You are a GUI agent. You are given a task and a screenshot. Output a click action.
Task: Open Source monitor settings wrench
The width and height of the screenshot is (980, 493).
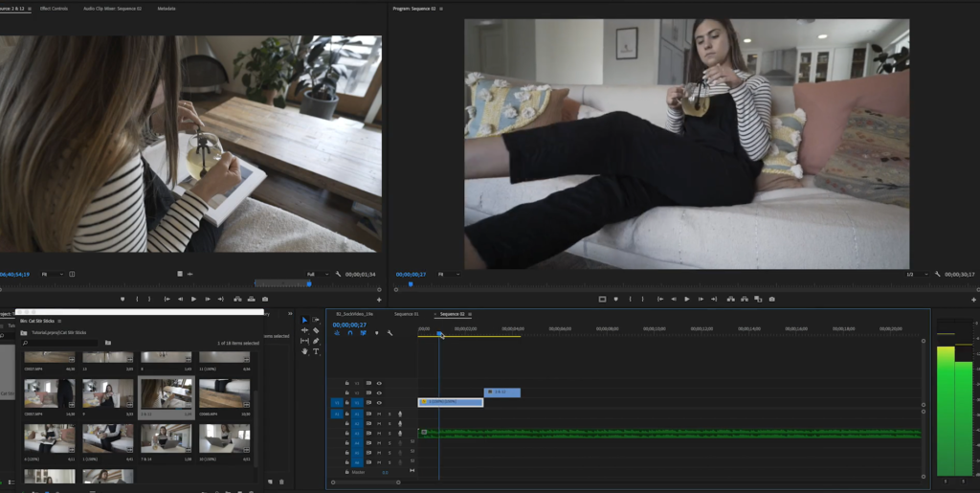click(x=338, y=275)
